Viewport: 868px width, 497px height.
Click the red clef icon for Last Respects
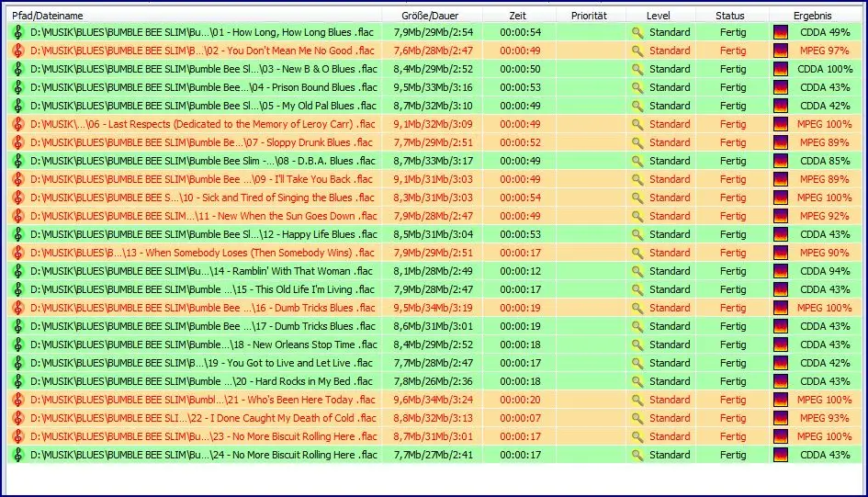[x=17, y=124]
